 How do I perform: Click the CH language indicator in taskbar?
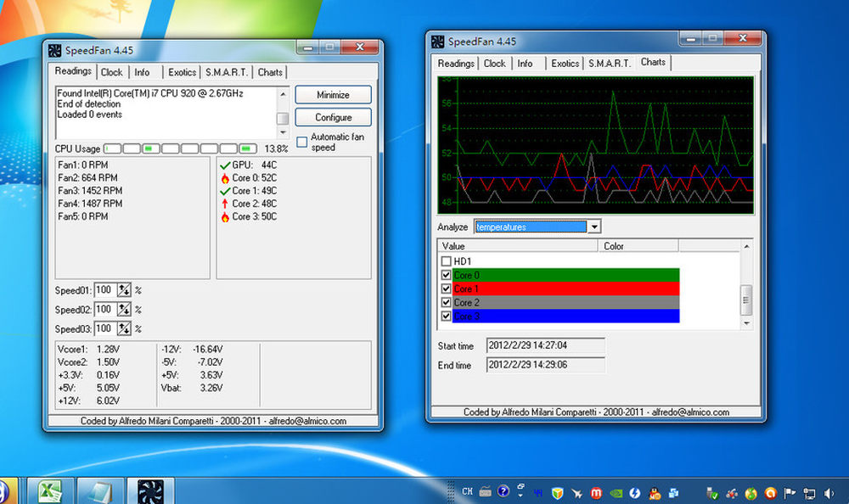[x=467, y=491]
